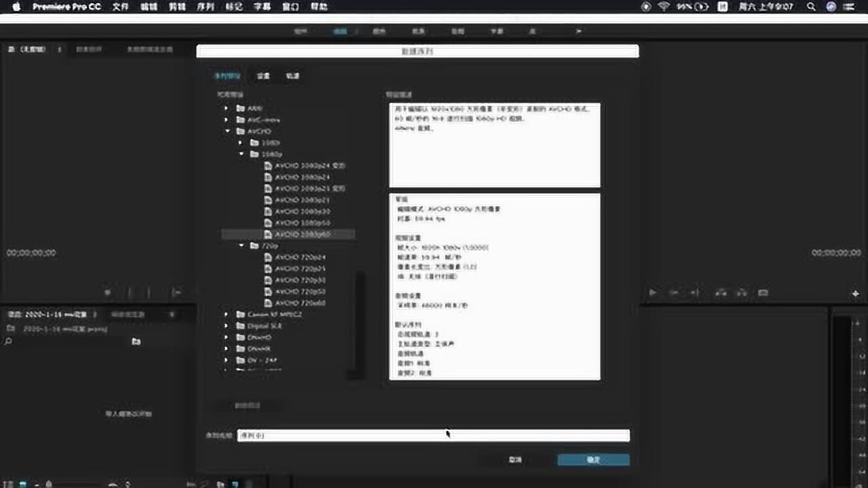Click the Apple menu icon

pos(17,7)
